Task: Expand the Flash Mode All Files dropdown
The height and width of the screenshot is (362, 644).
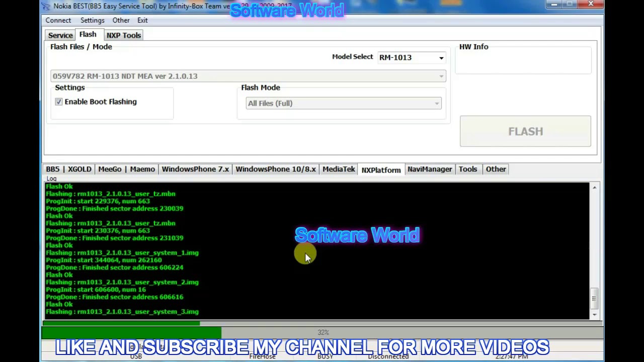Action: pyautogui.click(x=344, y=103)
